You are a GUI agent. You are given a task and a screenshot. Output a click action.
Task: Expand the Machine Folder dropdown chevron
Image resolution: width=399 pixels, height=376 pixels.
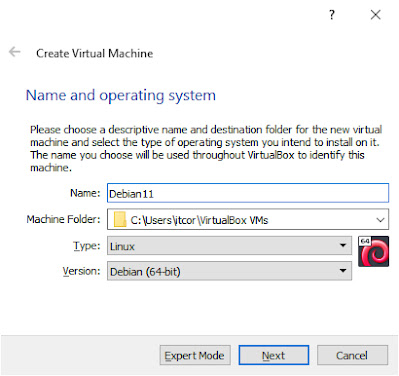tap(380, 220)
